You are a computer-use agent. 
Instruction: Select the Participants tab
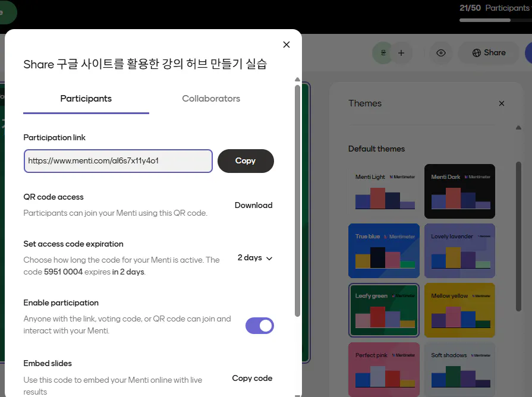[x=86, y=99]
